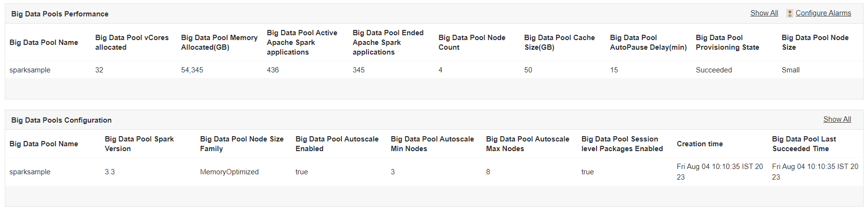Click the Big Data Pool Spark Version header

[x=139, y=144]
